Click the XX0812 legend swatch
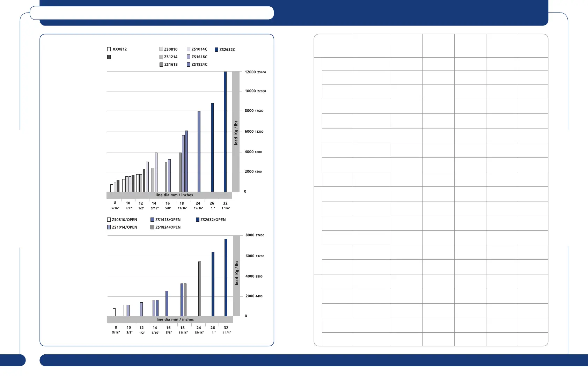 click(x=109, y=49)
